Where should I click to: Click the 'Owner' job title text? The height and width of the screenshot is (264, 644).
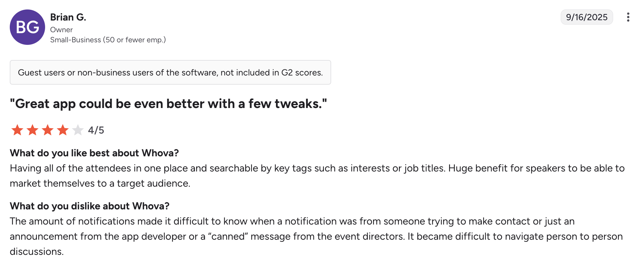pos(61,30)
